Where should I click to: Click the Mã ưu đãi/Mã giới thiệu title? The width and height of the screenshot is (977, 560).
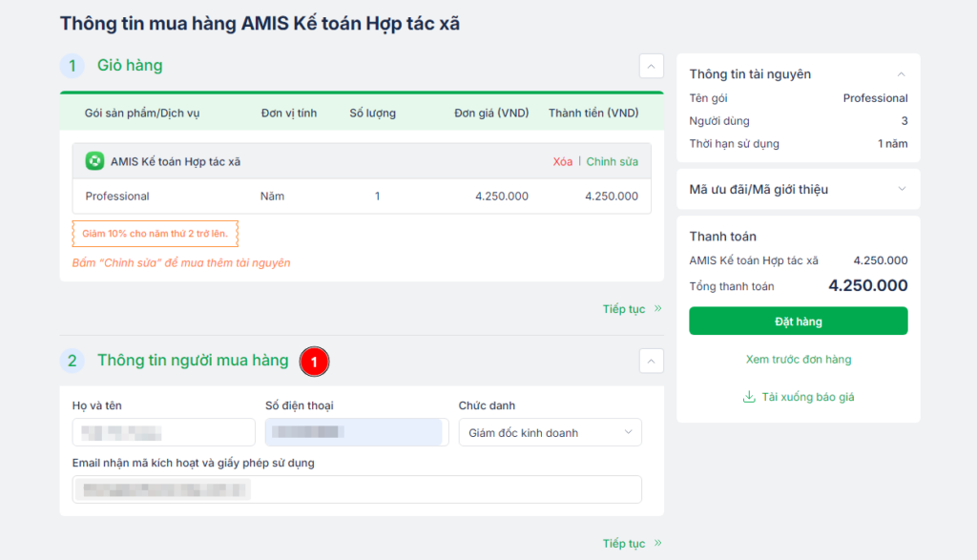point(759,189)
